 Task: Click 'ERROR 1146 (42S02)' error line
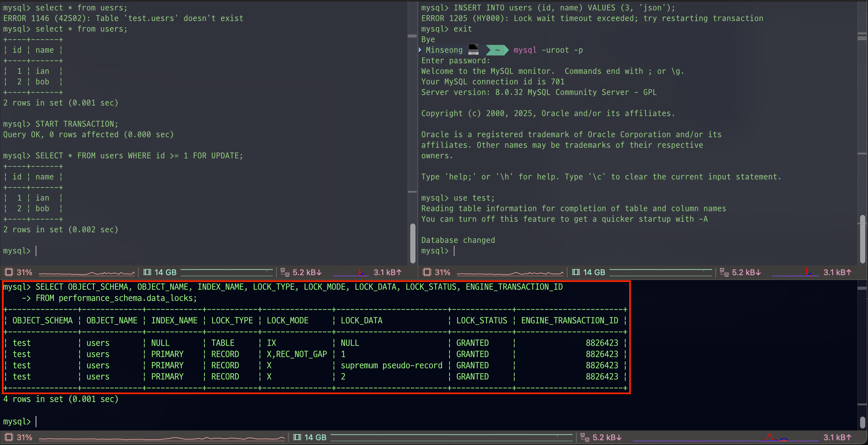click(x=123, y=18)
